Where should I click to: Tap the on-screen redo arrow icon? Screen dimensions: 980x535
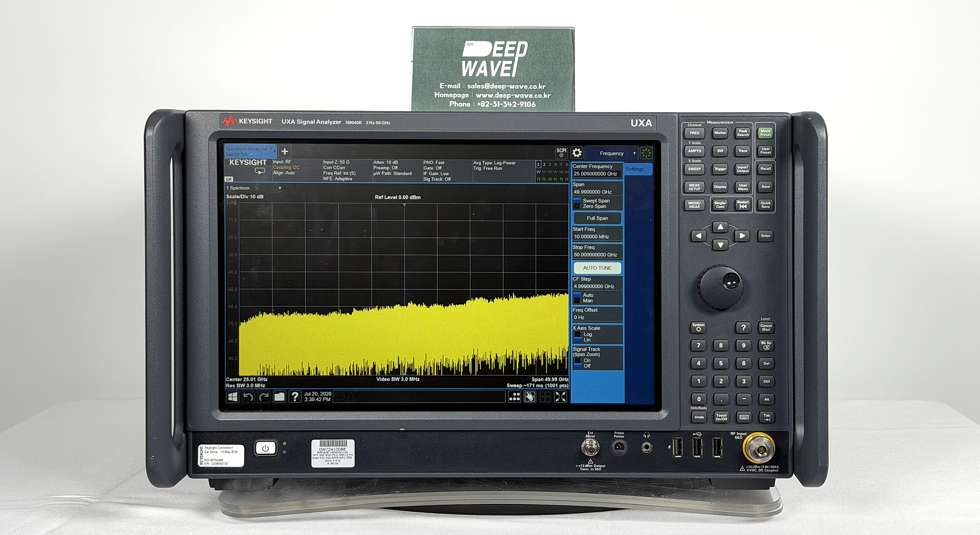(x=264, y=397)
